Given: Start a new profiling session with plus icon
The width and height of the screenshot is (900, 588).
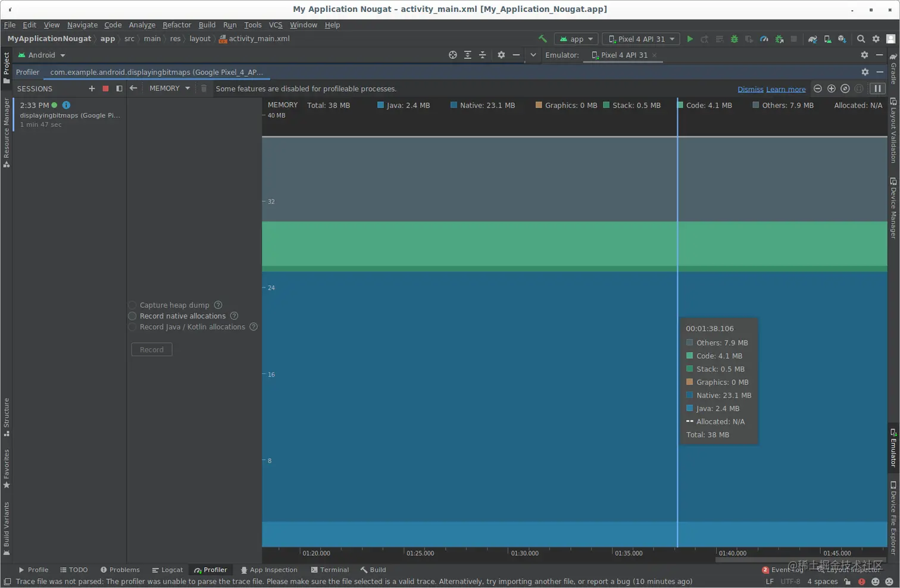Looking at the screenshot, I should [x=92, y=89].
